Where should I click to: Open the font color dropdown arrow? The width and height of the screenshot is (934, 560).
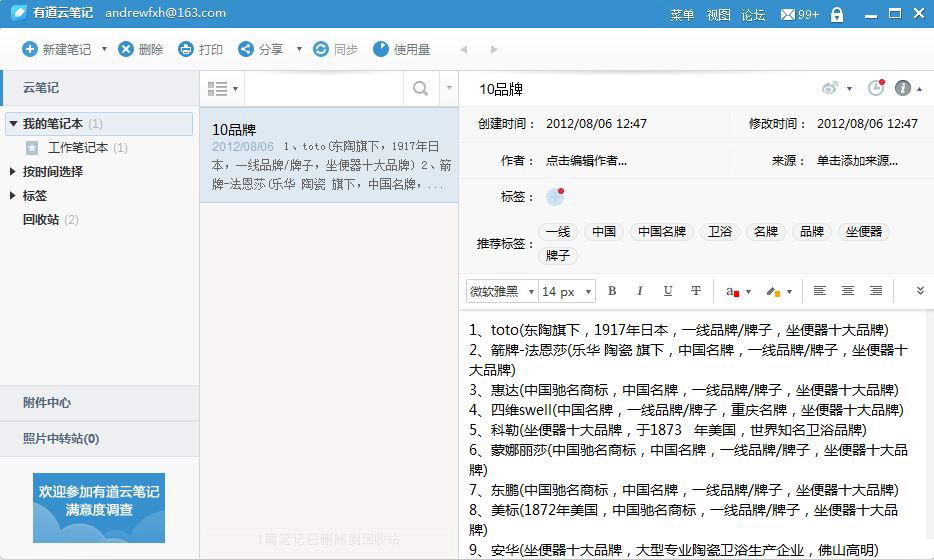point(749,292)
